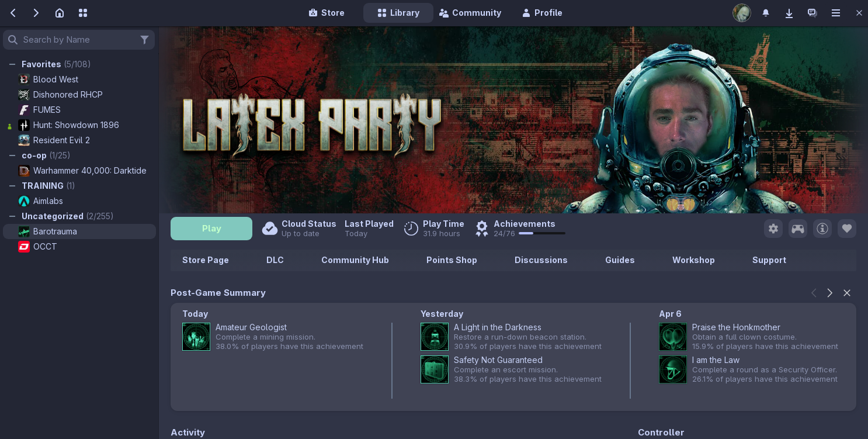Open the home view icon
This screenshot has width=868, height=439.
(x=60, y=13)
